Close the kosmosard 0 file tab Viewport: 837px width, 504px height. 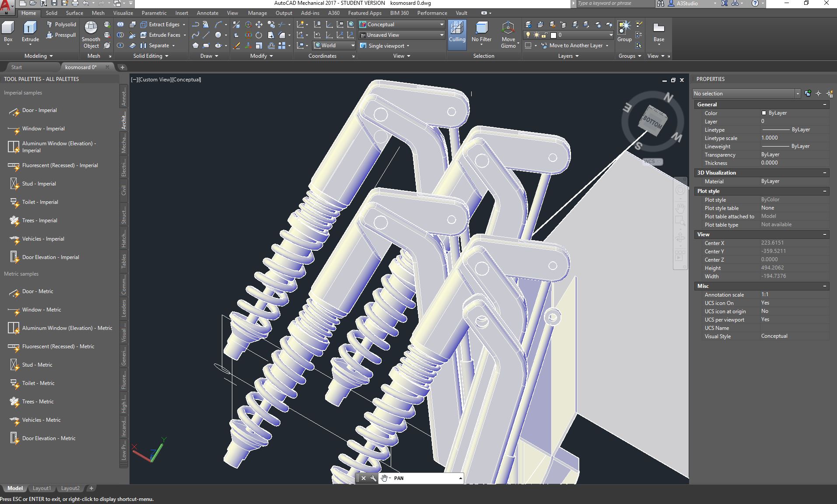point(108,67)
